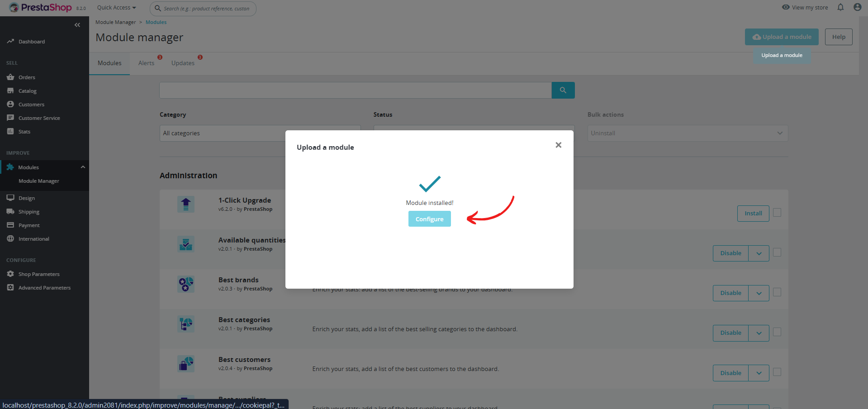
Task: Open the Updates tab
Action: click(x=182, y=63)
